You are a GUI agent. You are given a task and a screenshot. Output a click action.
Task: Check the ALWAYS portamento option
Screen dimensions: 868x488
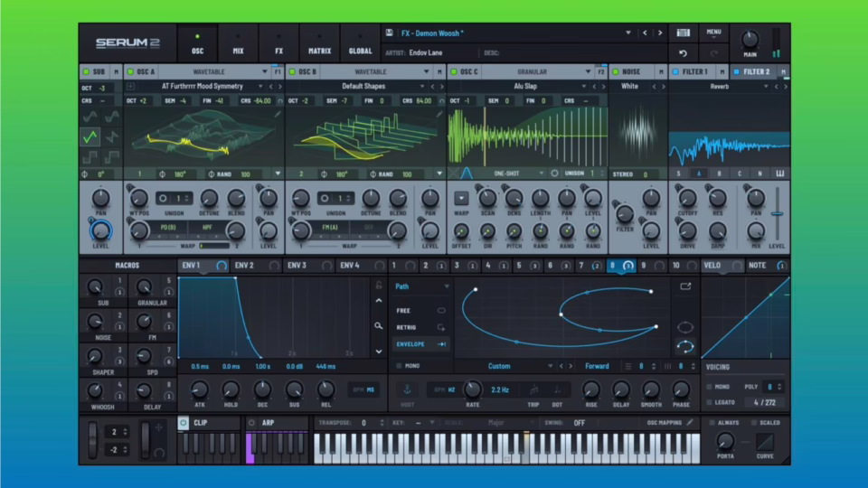point(712,423)
